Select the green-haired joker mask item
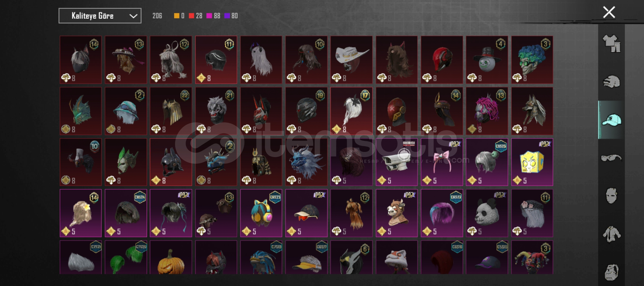The height and width of the screenshot is (286, 644). [x=532, y=60]
